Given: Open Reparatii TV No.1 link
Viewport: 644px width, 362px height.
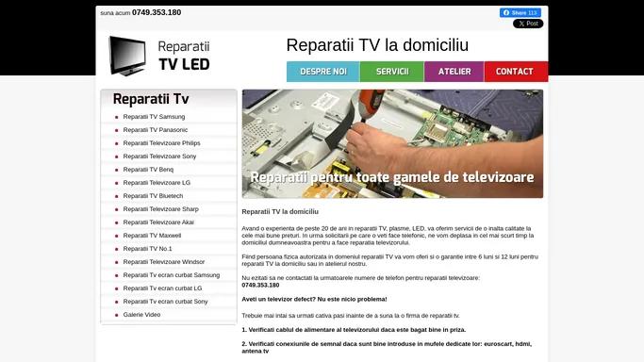Looking at the screenshot, I should 147,248.
